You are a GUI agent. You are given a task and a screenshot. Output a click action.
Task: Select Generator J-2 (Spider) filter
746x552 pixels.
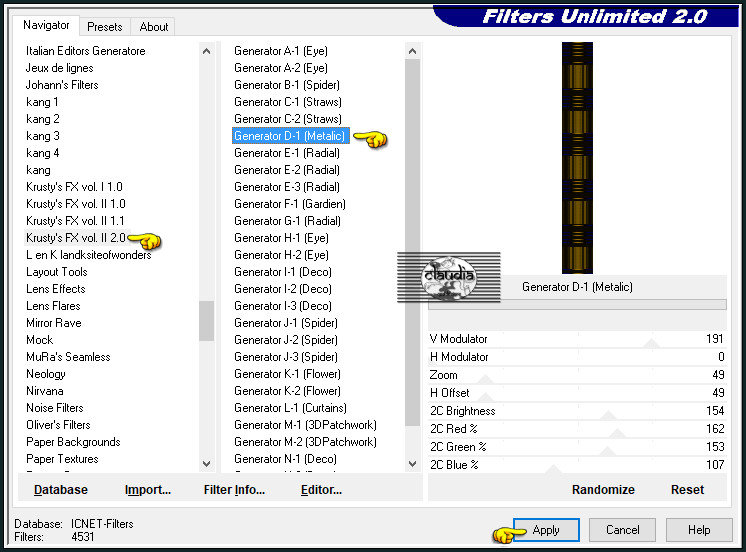click(286, 340)
